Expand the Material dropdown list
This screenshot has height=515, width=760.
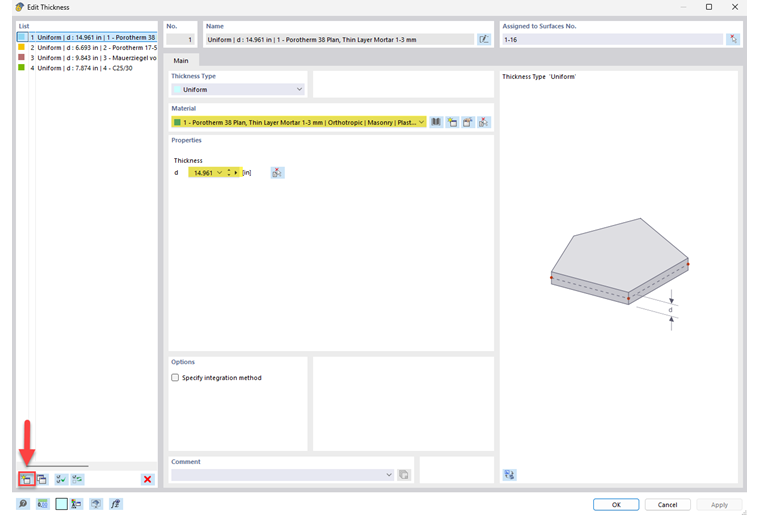421,122
